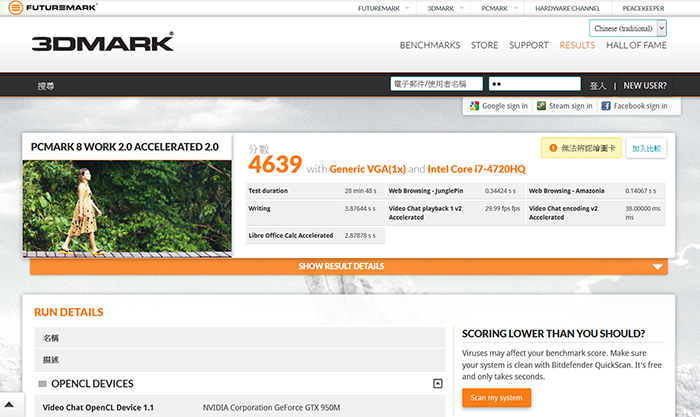Click the Futuremark orange logo icon
The image size is (700, 417).
[x=16, y=8]
